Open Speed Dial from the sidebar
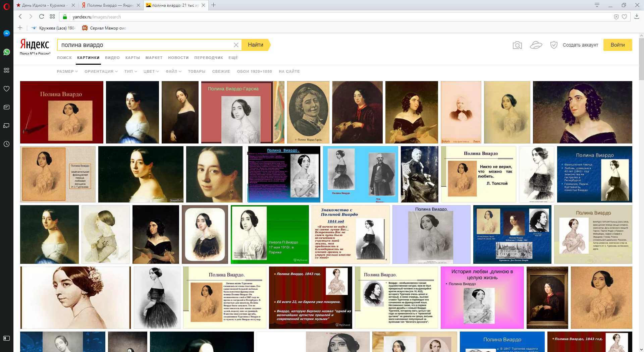Viewport: 644px width, 352px height. pos(6,70)
